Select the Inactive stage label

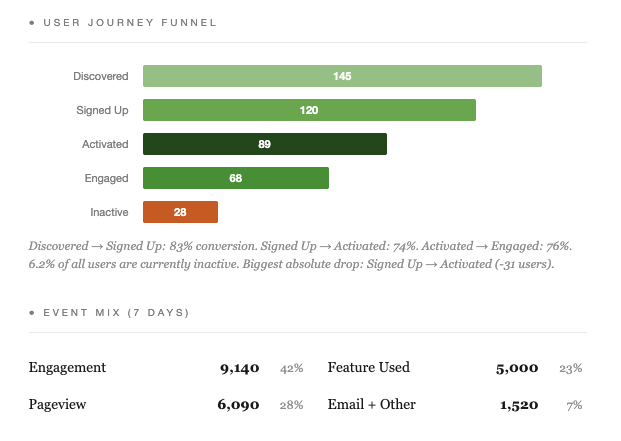[x=109, y=212]
